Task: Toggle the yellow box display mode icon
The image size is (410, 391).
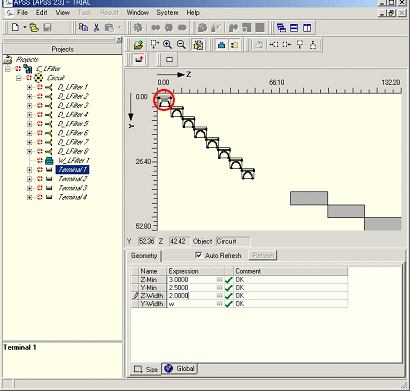Action: pos(234,45)
